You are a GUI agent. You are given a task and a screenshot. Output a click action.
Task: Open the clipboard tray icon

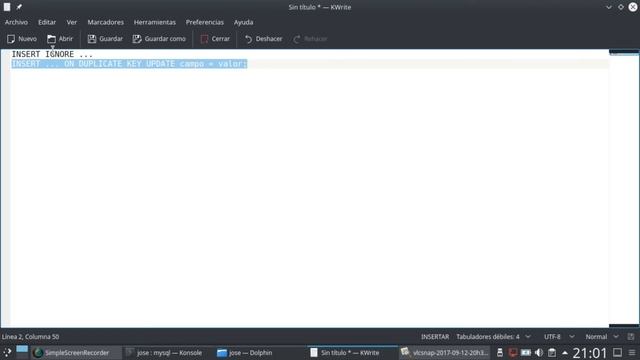pyautogui.click(x=552, y=353)
